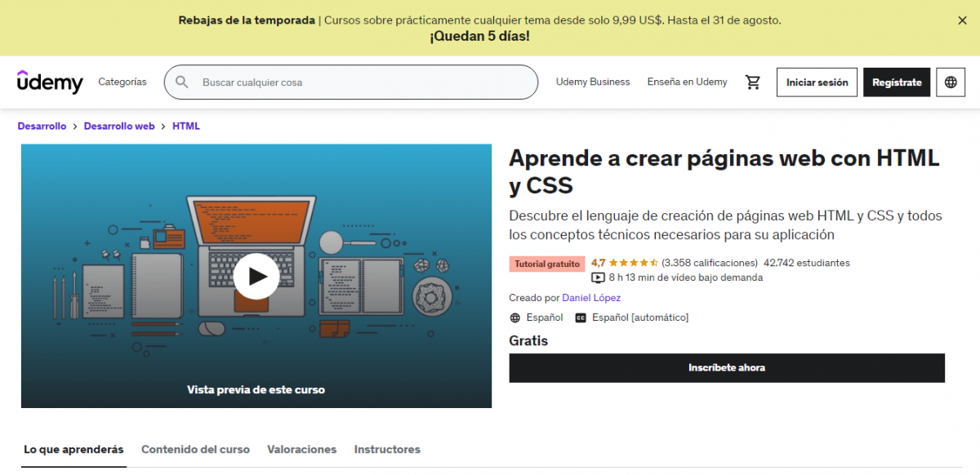
Task: Switch to Valoraciones tab
Action: (302, 450)
